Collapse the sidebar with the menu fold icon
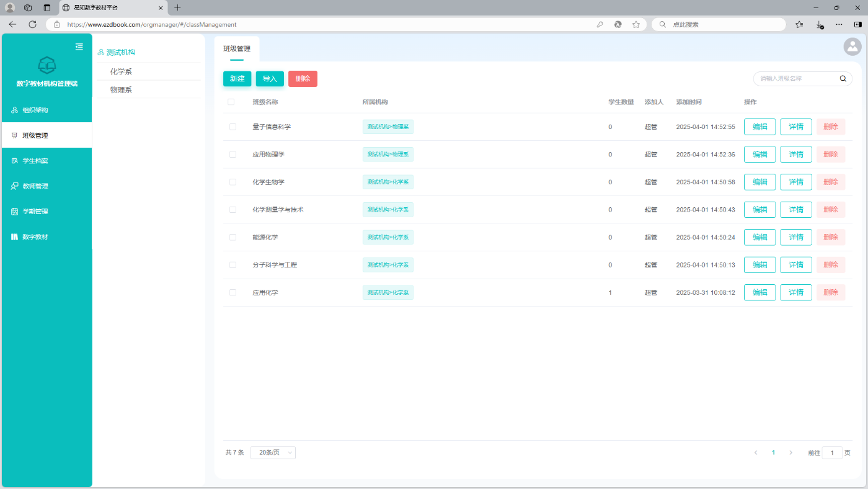 click(79, 47)
